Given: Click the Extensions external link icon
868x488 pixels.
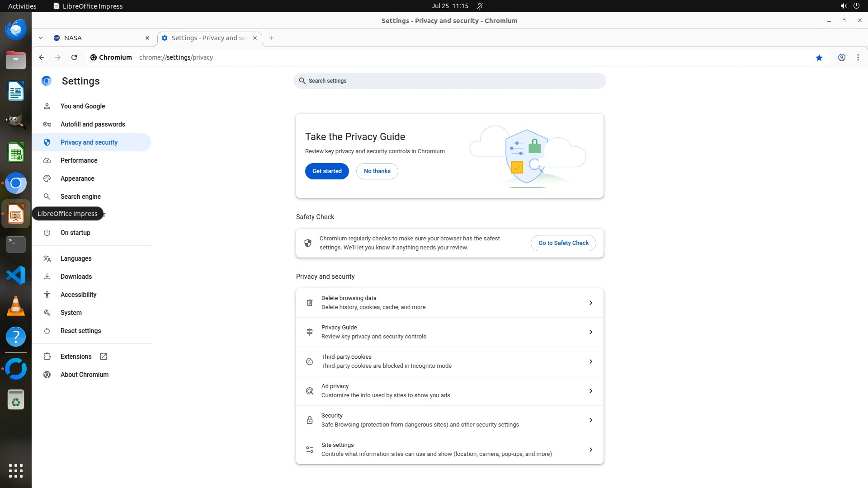Looking at the screenshot, I should (104, 357).
